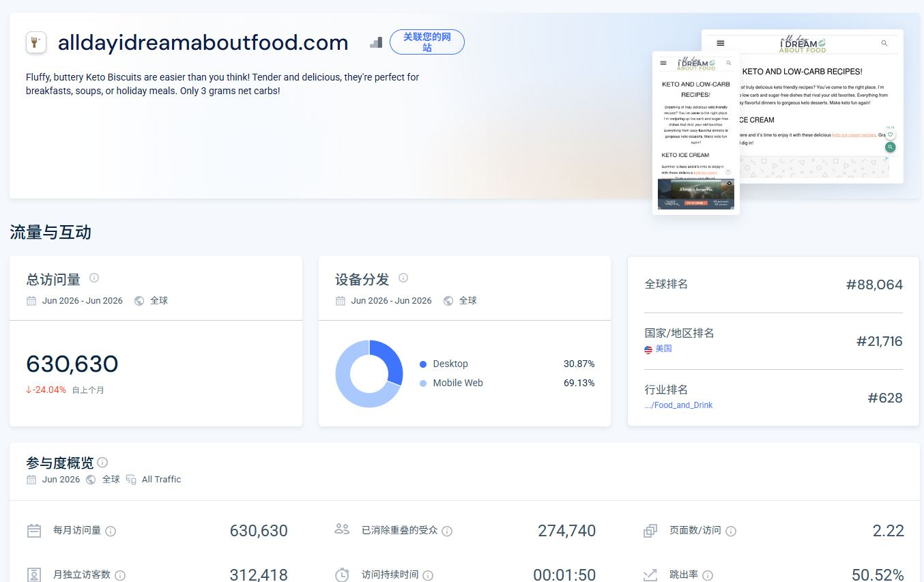The width and height of the screenshot is (924, 582).
Task: Open the info icon next to 页面数/访问
Action: pyautogui.click(x=731, y=531)
